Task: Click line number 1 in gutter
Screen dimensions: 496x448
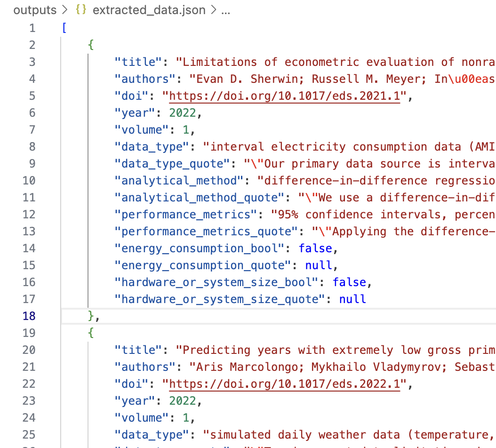Action: (x=32, y=28)
